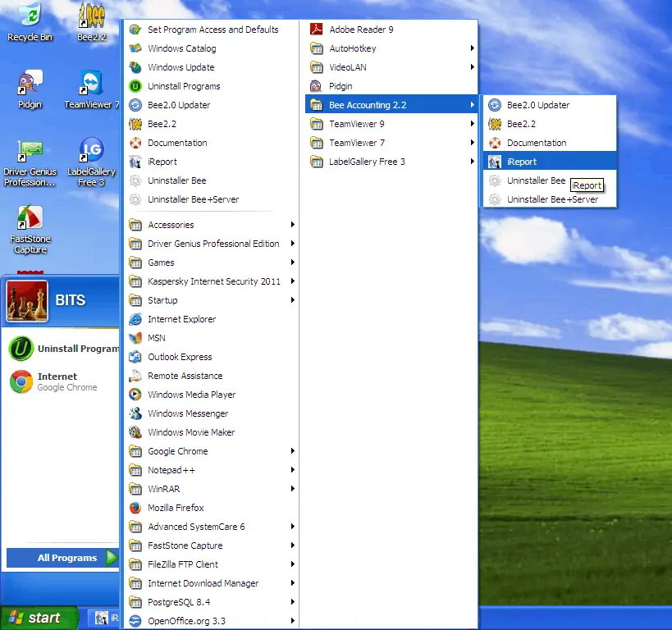
Task: Open the OpenOffice.org 3.3 folder
Action: point(211,621)
